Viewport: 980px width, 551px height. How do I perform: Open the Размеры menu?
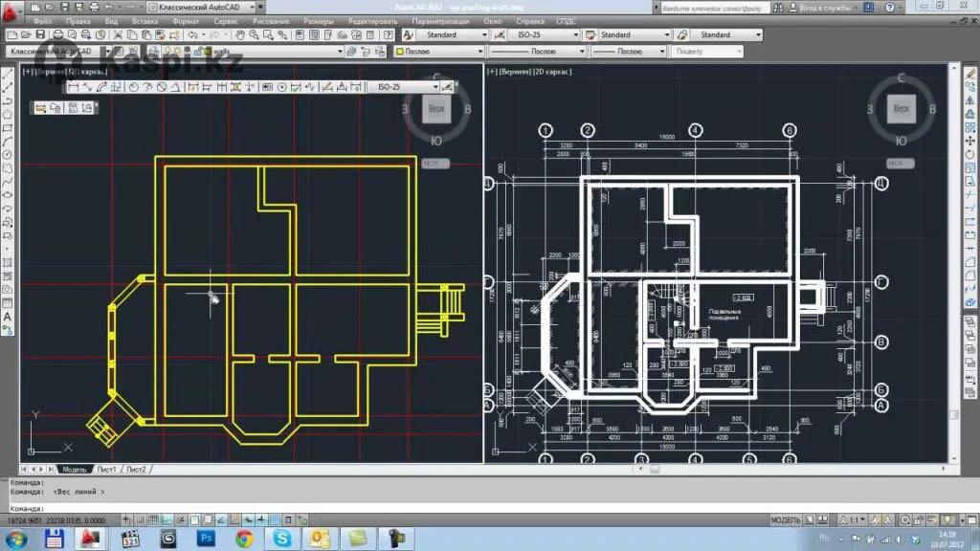pyautogui.click(x=318, y=21)
